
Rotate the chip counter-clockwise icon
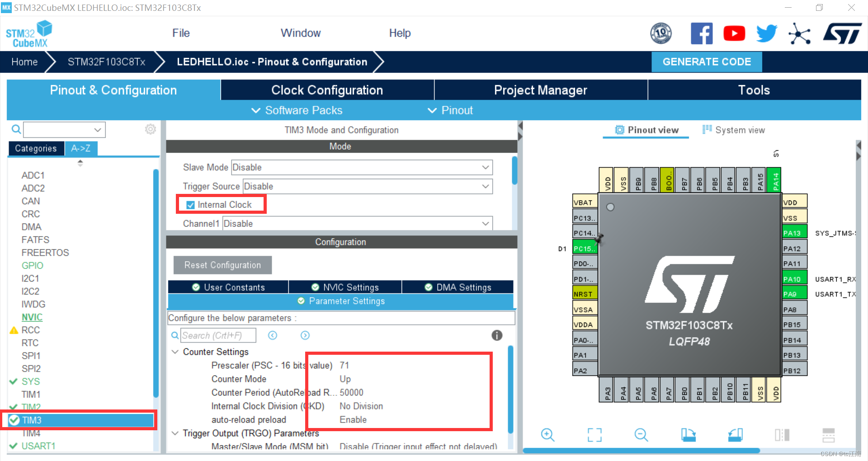736,435
